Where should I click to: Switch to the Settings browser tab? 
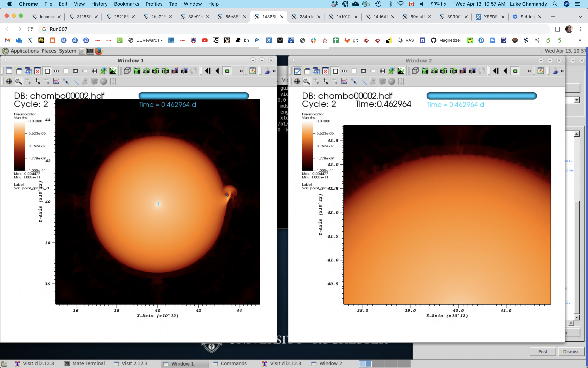click(x=527, y=17)
